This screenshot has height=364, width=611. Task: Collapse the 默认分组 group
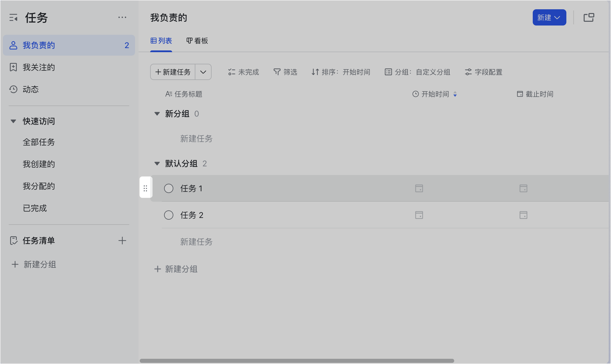157,163
